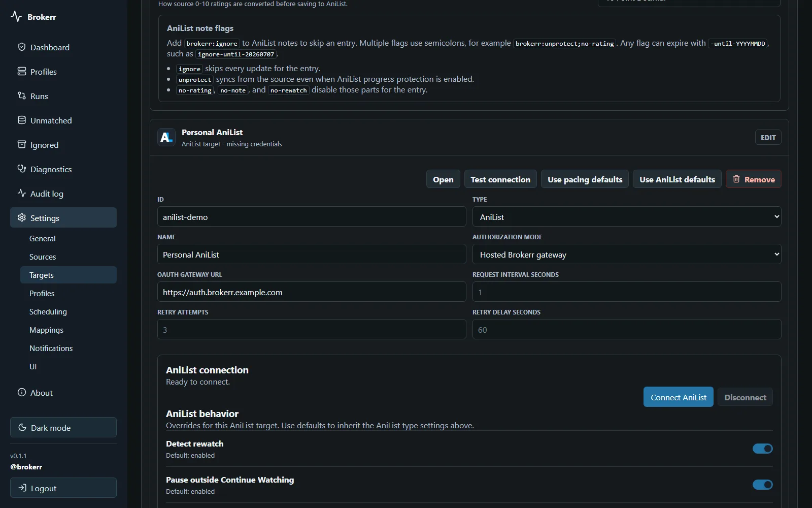
Task: Click the AniList logo on Personal AniList card
Action: coord(166,137)
